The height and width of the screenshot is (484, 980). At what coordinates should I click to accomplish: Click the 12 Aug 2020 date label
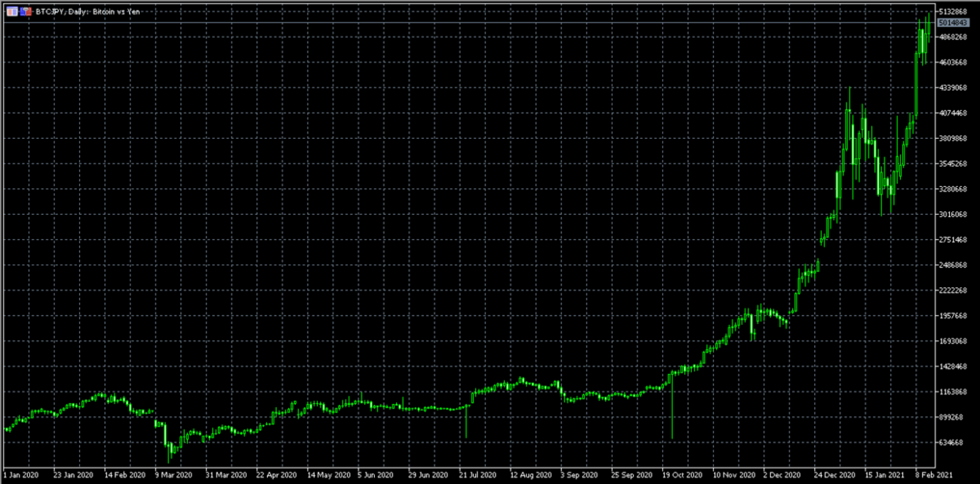(530, 476)
